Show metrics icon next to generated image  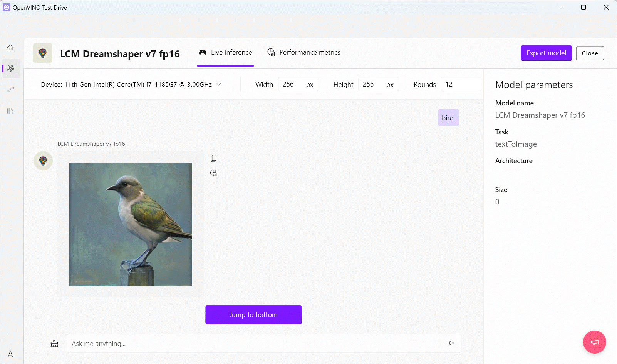tap(214, 173)
